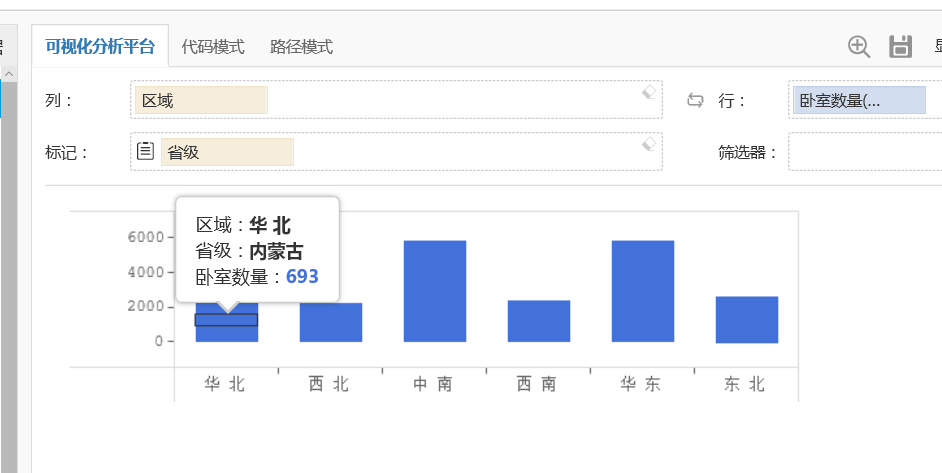Select the 西北 bar in the chart

click(x=330, y=322)
